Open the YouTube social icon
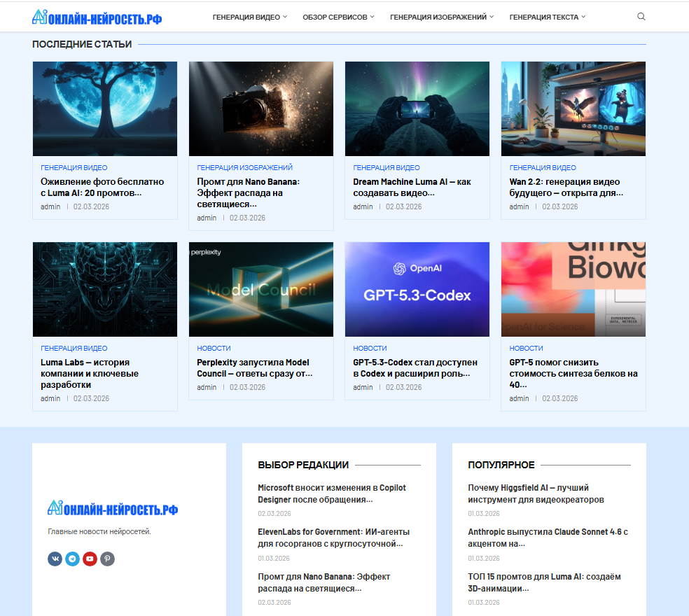 coord(90,559)
